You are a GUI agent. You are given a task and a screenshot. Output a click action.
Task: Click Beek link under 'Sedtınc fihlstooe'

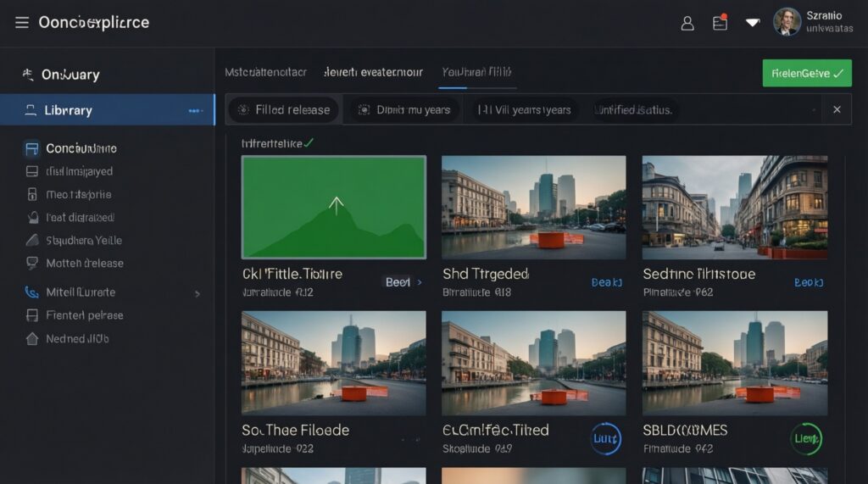809,282
